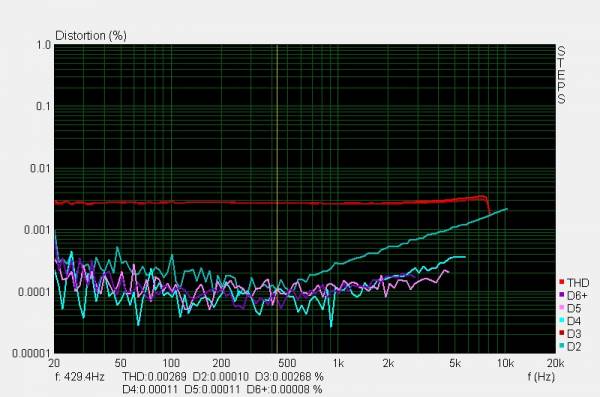This screenshot has height=397, width=600.
Task: Click the 0.00001 y-axis tick label
Action: (x=31, y=353)
